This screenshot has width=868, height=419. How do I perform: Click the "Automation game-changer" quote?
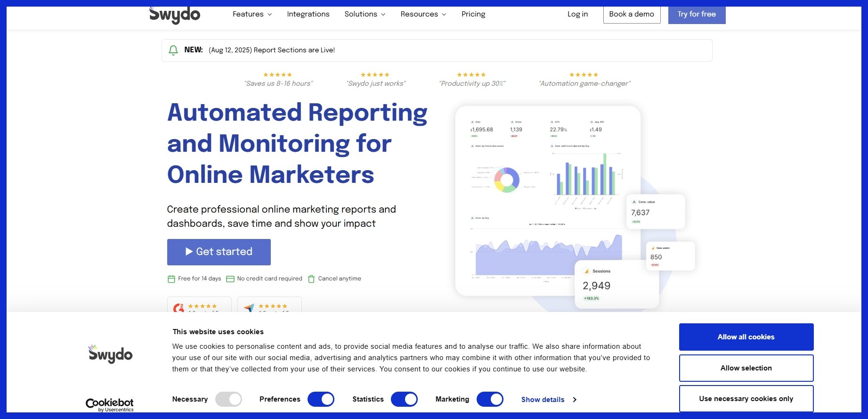pyautogui.click(x=584, y=83)
